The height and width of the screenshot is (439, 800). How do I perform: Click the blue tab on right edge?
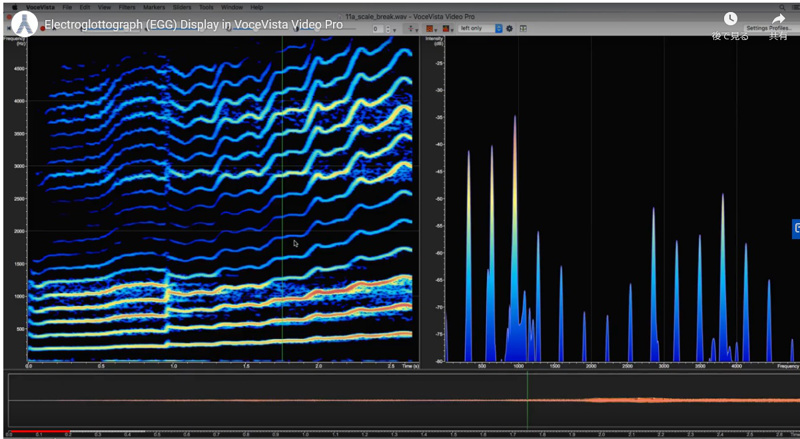(x=796, y=228)
